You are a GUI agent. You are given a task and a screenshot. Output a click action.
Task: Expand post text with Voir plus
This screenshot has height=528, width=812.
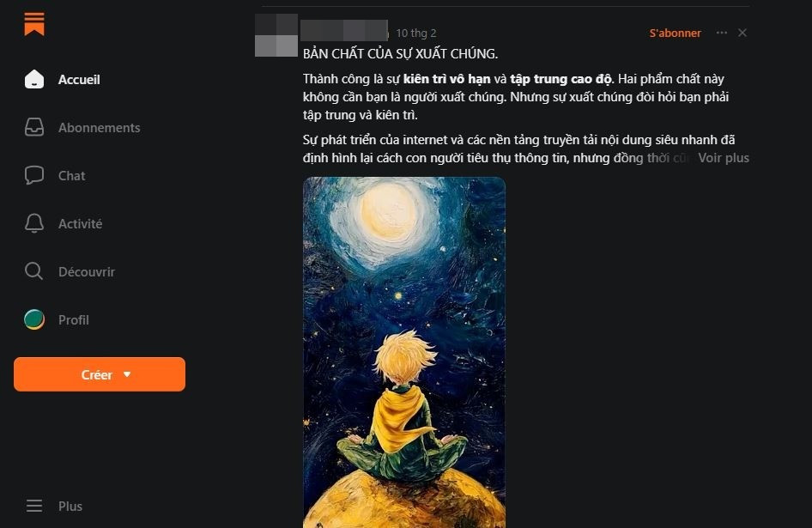pyautogui.click(x=724, y=158)
